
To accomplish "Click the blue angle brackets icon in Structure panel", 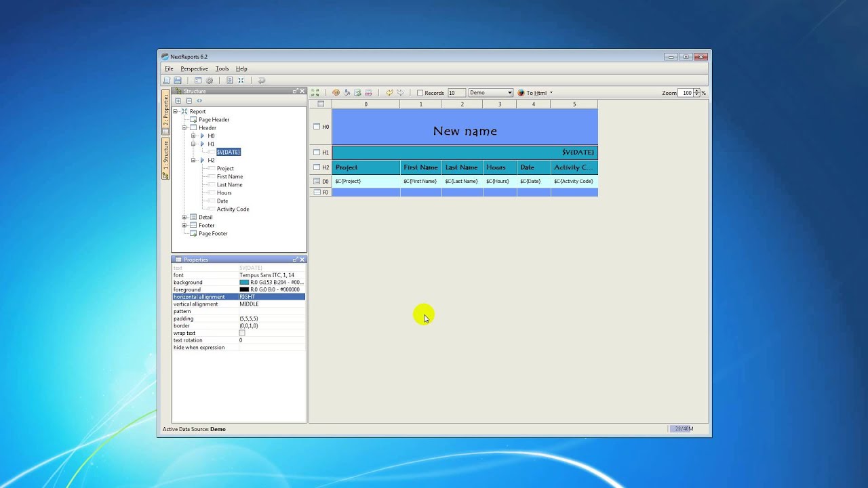I will pos(199,100).
